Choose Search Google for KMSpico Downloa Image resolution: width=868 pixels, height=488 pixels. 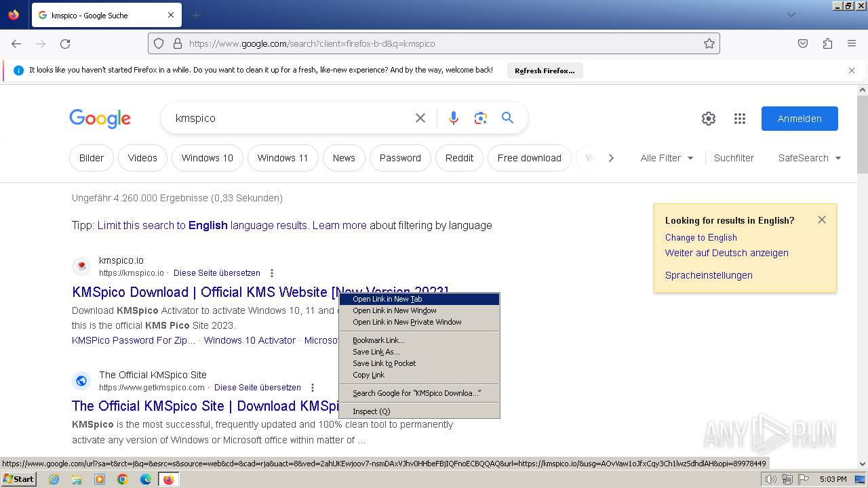(419, 393)
